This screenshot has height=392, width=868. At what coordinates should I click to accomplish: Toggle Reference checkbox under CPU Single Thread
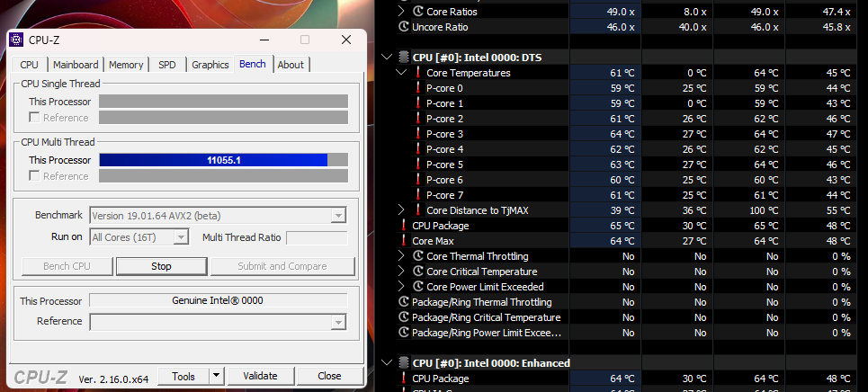pos(34,118)
